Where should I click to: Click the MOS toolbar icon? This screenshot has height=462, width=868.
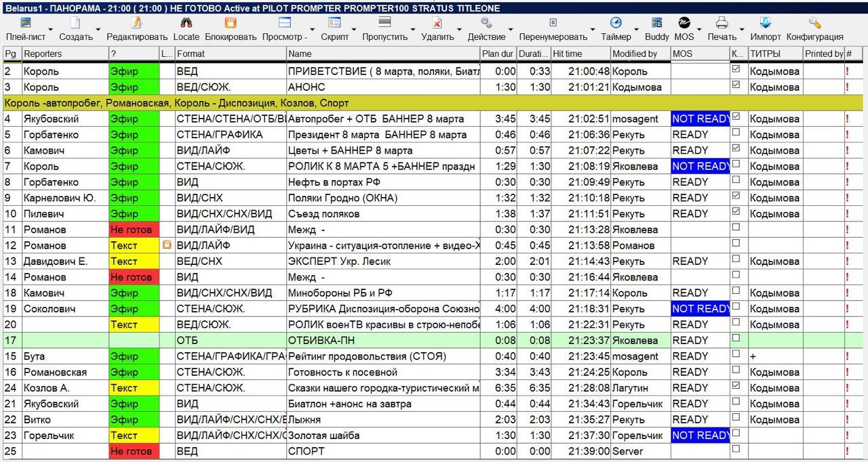click(x=684, y=22)
